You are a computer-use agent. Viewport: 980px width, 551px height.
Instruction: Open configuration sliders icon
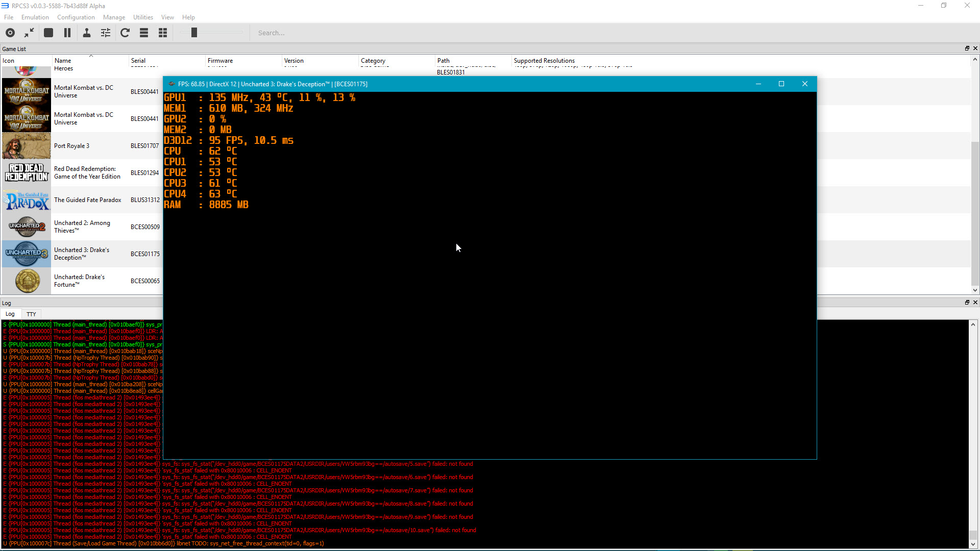[106, 33]
